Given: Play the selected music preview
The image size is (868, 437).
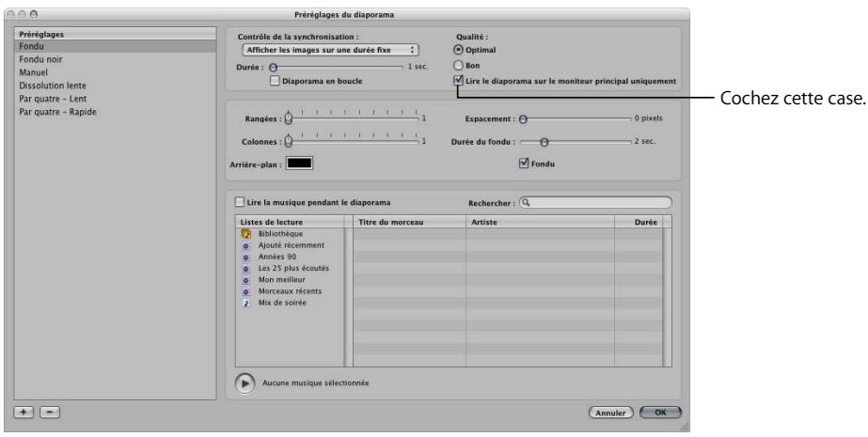Looking at the screenshot, I should click(245, 383).
